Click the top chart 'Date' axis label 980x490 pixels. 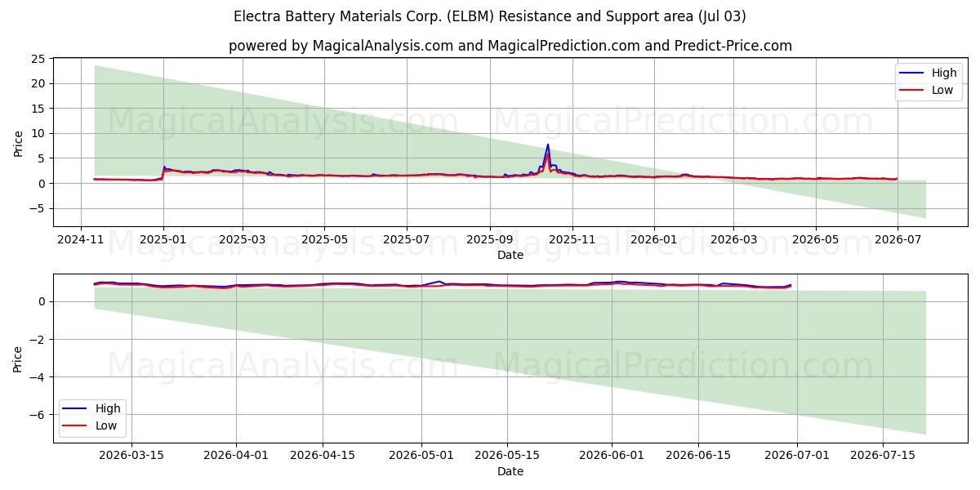coord(510,255)
